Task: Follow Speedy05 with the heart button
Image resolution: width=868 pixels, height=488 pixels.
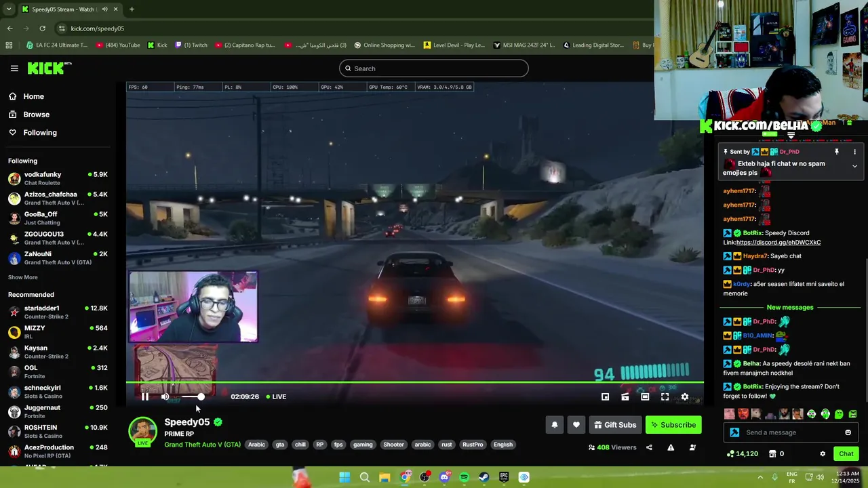Action: click(576, 425)
